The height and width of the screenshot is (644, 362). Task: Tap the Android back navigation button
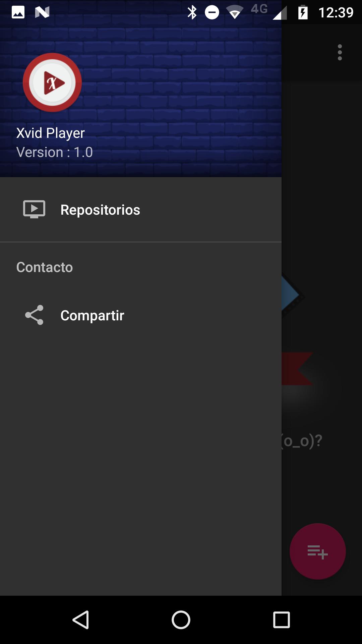pos(81,620)
